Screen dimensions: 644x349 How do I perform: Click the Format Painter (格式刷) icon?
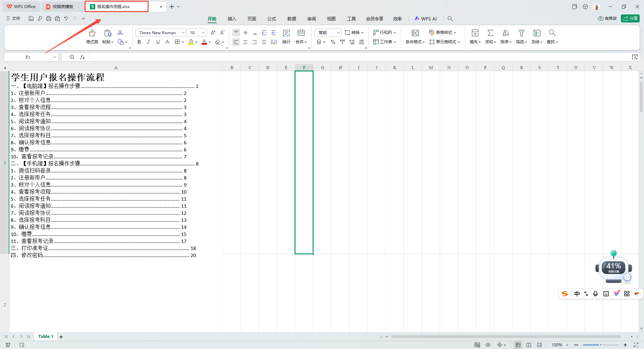click(x=92, y=33)
